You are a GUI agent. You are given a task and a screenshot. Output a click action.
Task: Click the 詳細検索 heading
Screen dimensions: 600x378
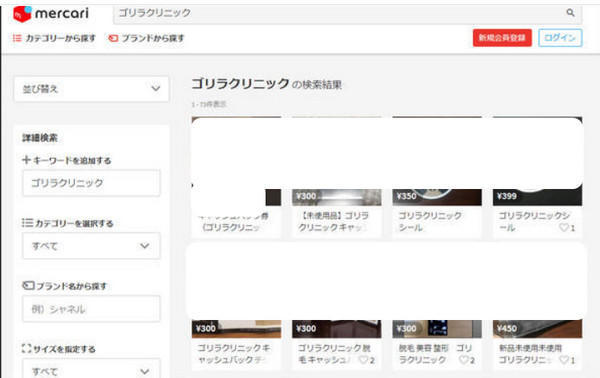[x=40, y=138]
